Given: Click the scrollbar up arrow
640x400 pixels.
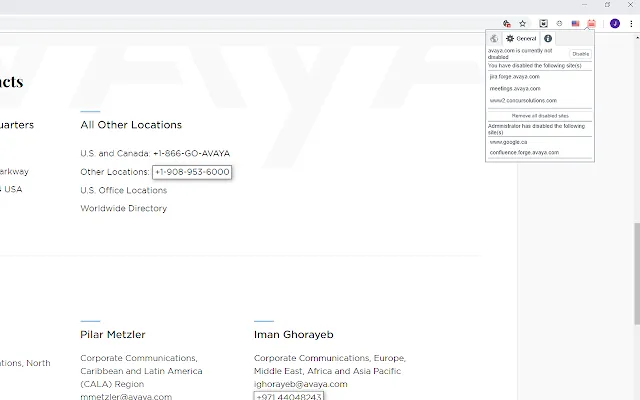Looking at the screenshot, I should pyautogui.click(x=637, y=38).
